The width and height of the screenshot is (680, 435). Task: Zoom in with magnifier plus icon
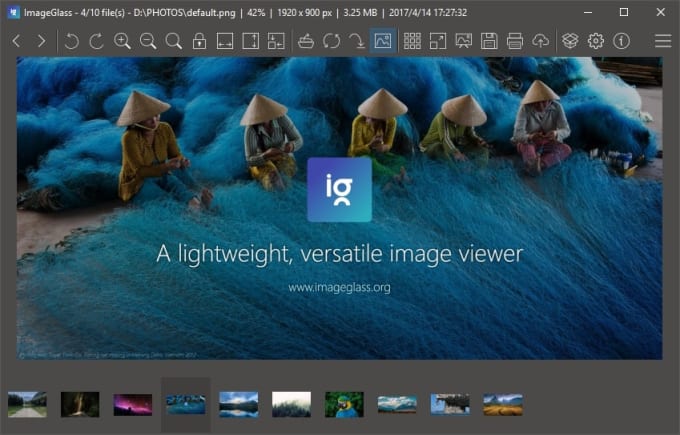[122, 41]
